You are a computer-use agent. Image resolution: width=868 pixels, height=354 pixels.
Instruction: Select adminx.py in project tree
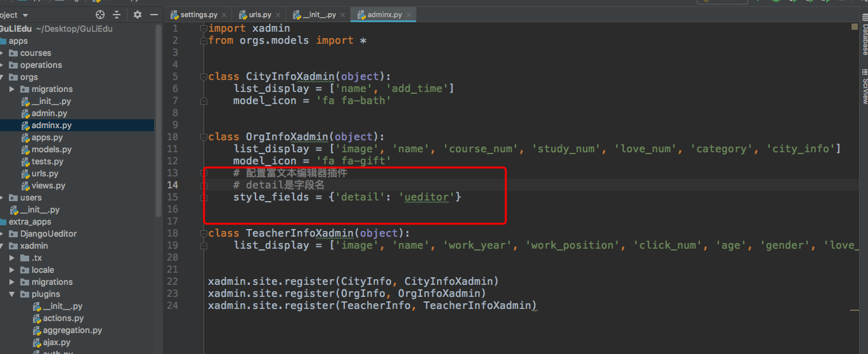[x=51, y=125]
